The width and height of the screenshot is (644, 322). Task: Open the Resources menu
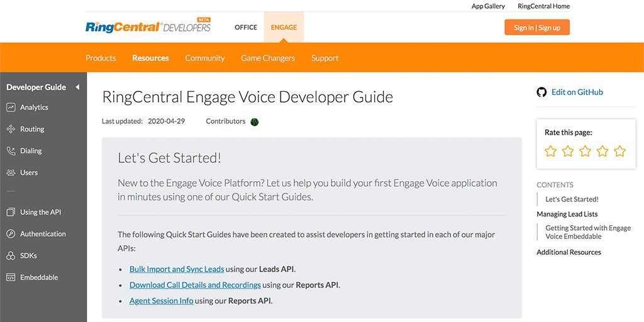(150, 58)
